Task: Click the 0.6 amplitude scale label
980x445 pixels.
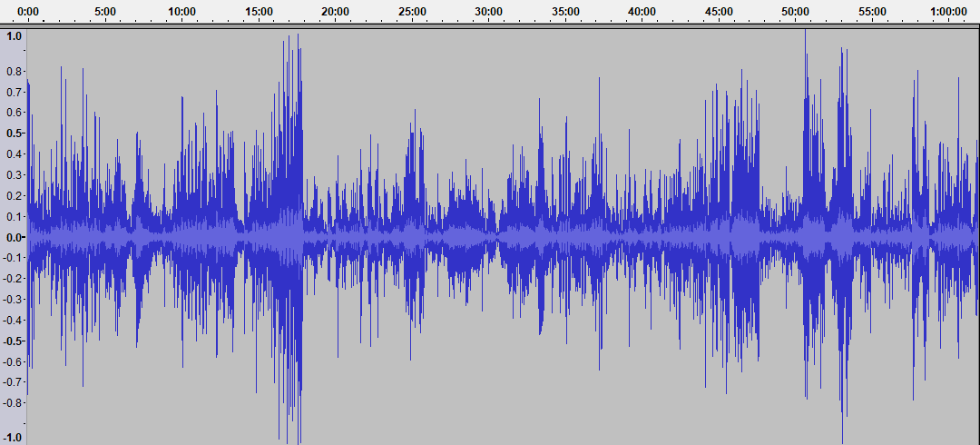Action: [15, 113]
